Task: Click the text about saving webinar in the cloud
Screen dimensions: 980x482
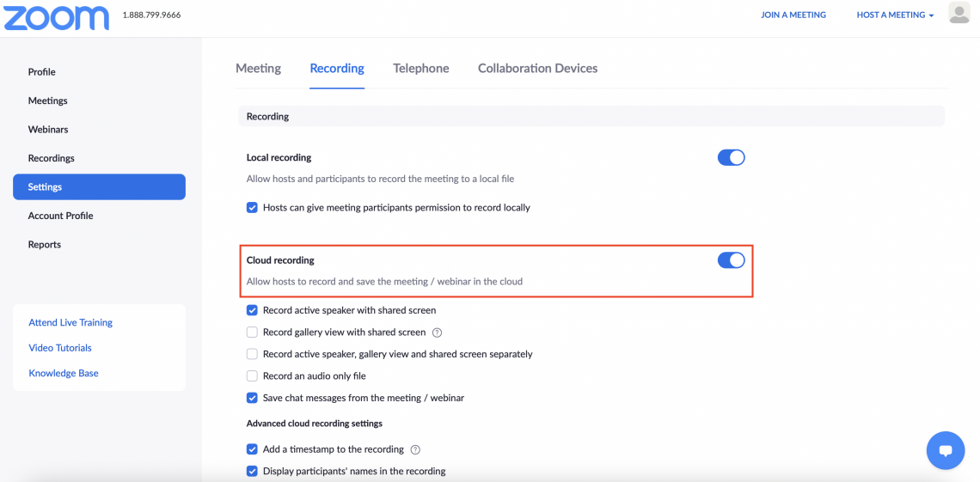Action: coord(384,282)
